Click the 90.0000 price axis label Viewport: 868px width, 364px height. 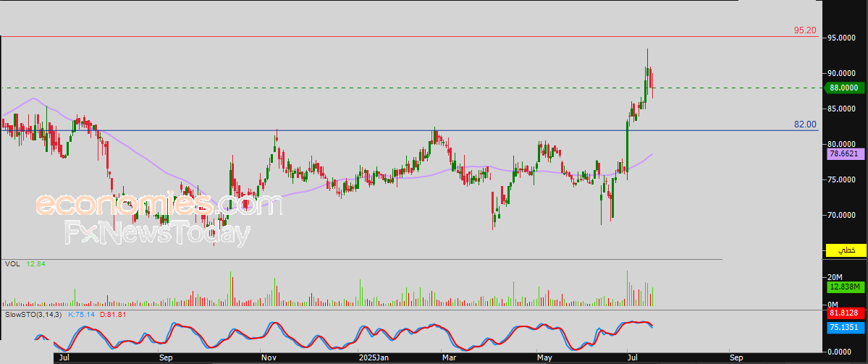click(x=841, y=74)
